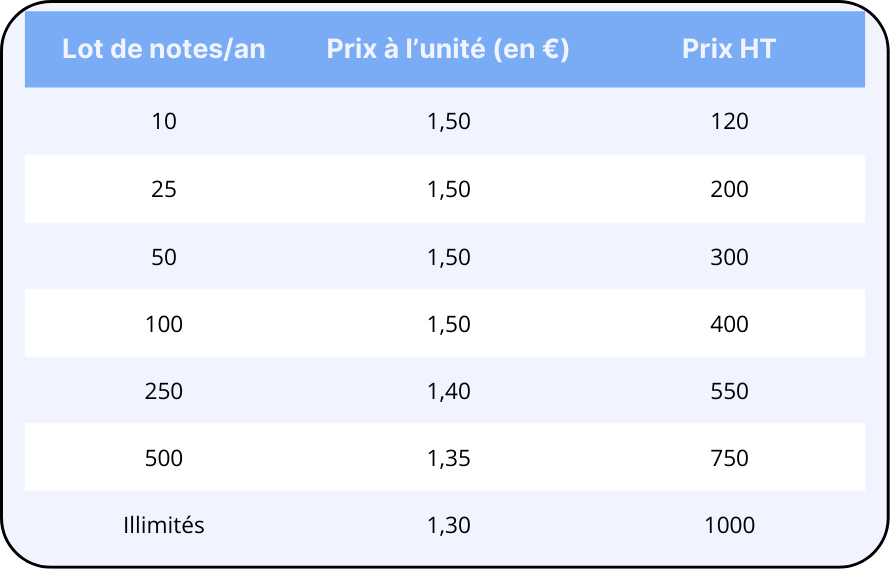The height and width of the screenshot is (569, 890).
Task: Select the Prix HT value 550
Action: pyautogui.click(x=729, y=391)
